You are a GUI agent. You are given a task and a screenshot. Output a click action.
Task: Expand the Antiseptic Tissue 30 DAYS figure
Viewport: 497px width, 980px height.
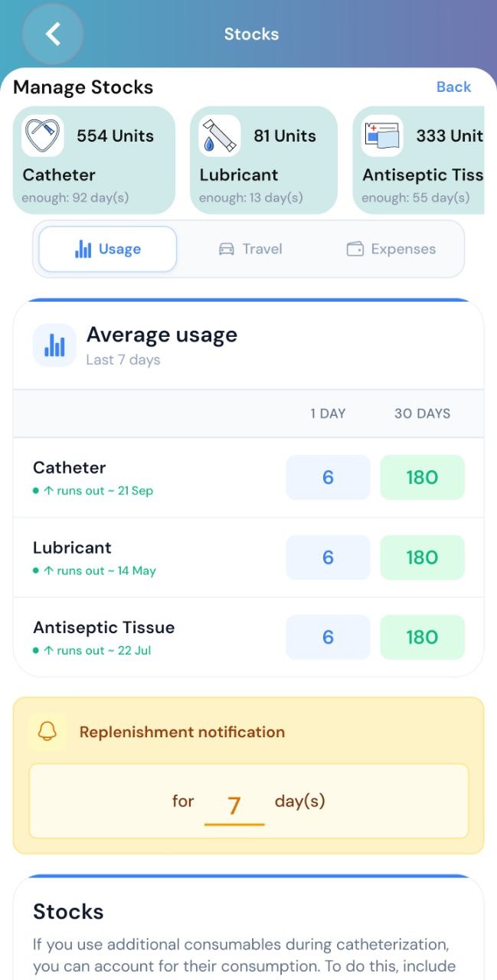point(422,637)
